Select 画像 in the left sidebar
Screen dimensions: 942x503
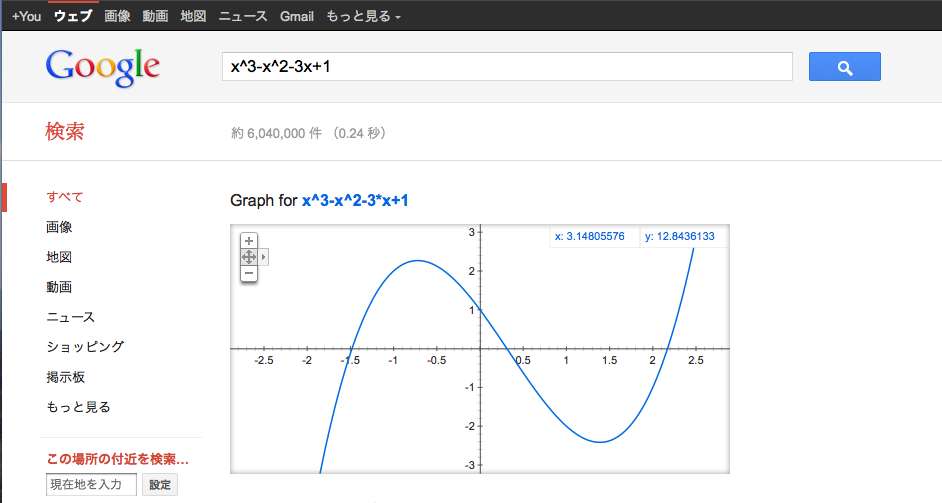click(x=59, y=227)
